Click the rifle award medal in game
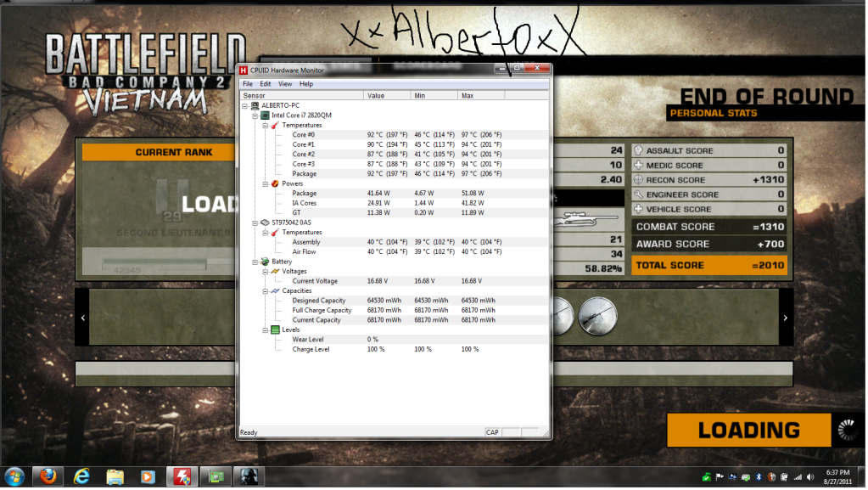This screenshot has width=868, height=490. coord(597,317)
